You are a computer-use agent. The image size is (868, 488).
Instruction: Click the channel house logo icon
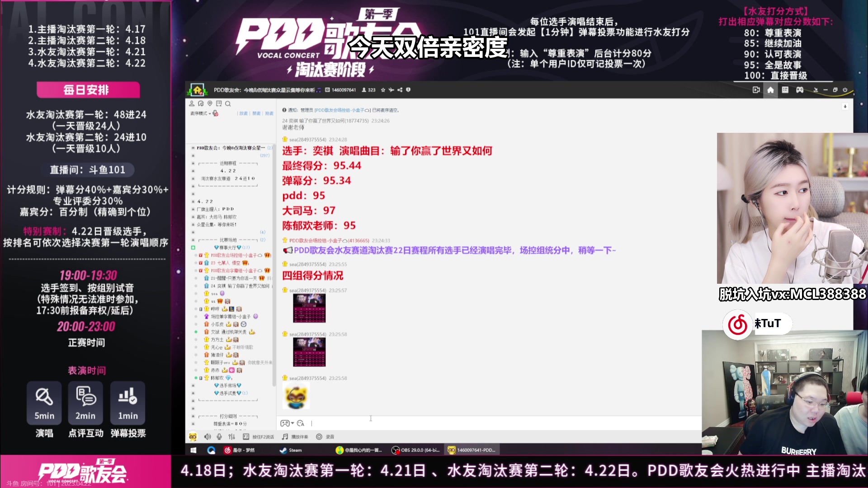click(198, 90)
